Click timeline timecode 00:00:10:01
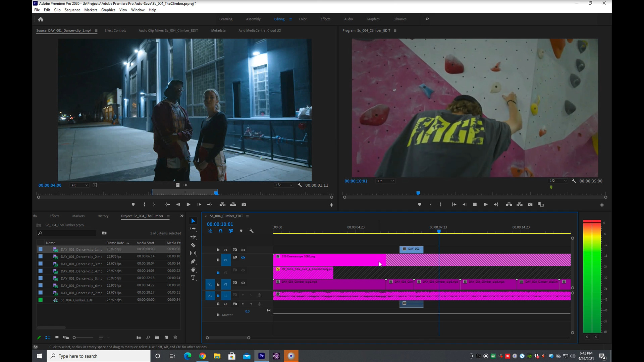 (220, 224)
